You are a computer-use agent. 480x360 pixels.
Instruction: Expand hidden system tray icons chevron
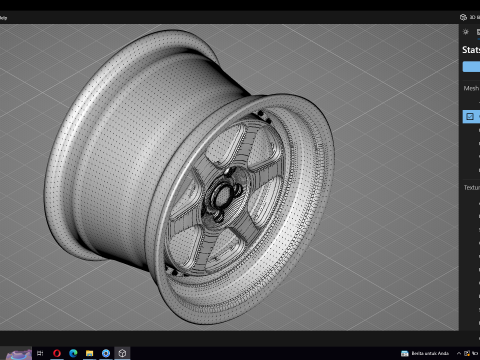pos(459,353)
